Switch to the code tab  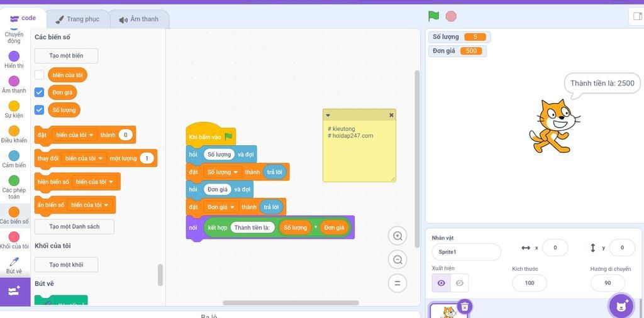tap(23, 18)
